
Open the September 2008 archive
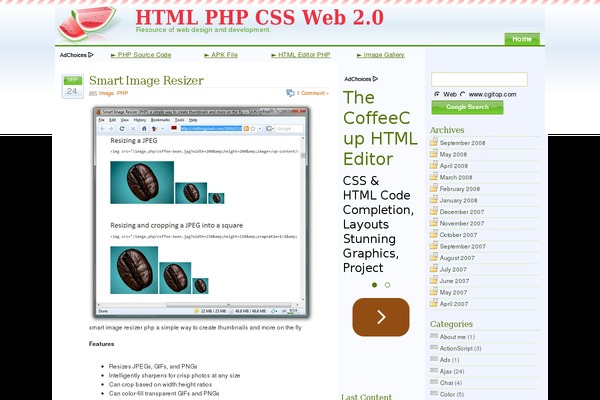point(462,143)
